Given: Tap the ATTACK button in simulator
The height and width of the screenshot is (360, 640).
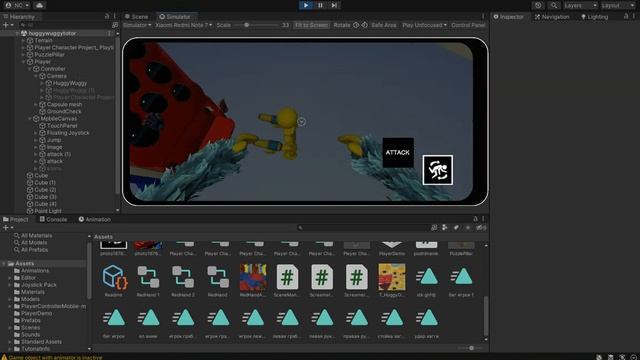Looking at the screenshot, I should 398,153.
